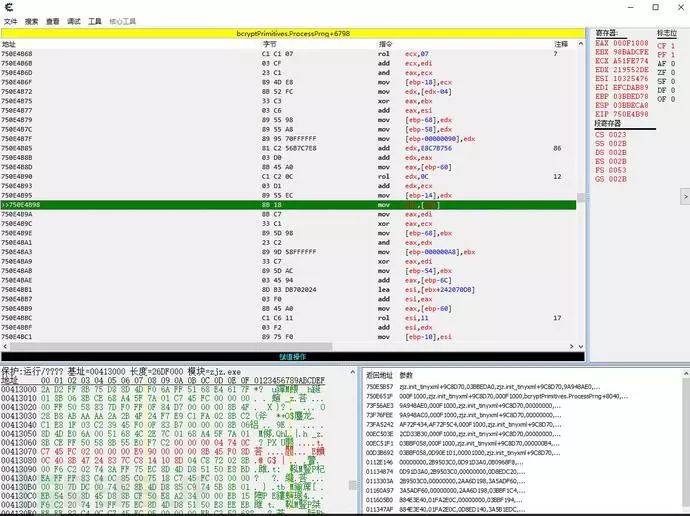Viewport: 690px width, 516px height.
Task: Expand the register panel side arrow
Action: point(685,196)
